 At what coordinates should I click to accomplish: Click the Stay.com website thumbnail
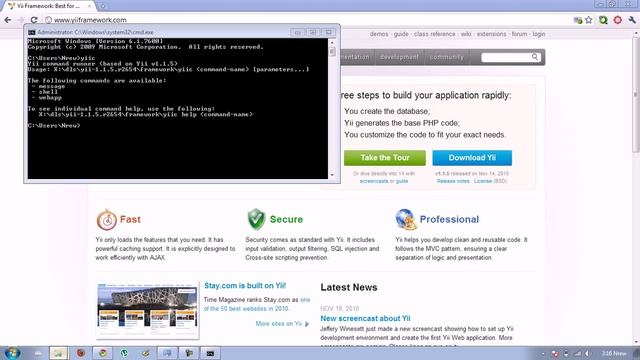click(x=147, y=310)
